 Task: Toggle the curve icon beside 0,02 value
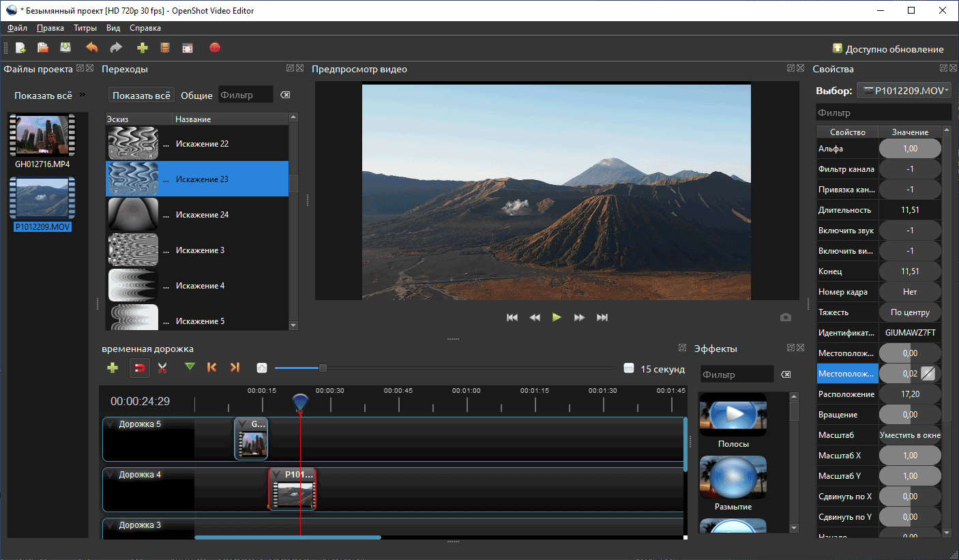929,374
